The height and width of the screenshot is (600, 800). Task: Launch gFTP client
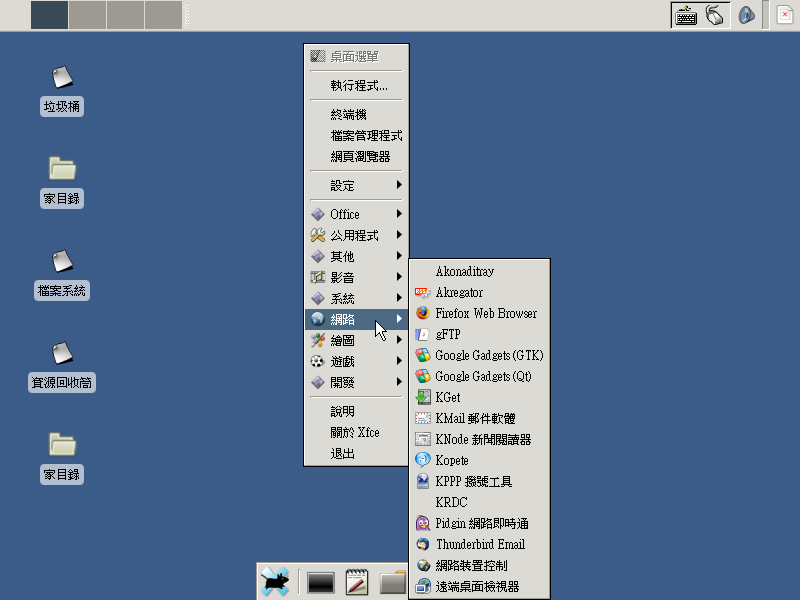[x=448, y=334]
